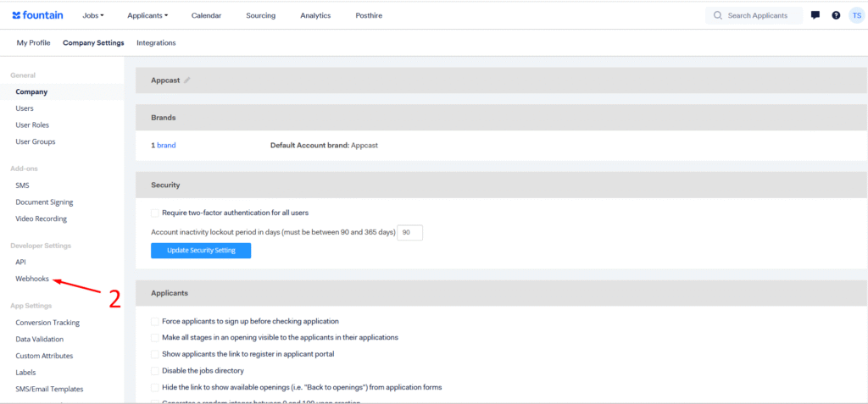Open the 1 brand link
The image size is (868, 404).
164,146
